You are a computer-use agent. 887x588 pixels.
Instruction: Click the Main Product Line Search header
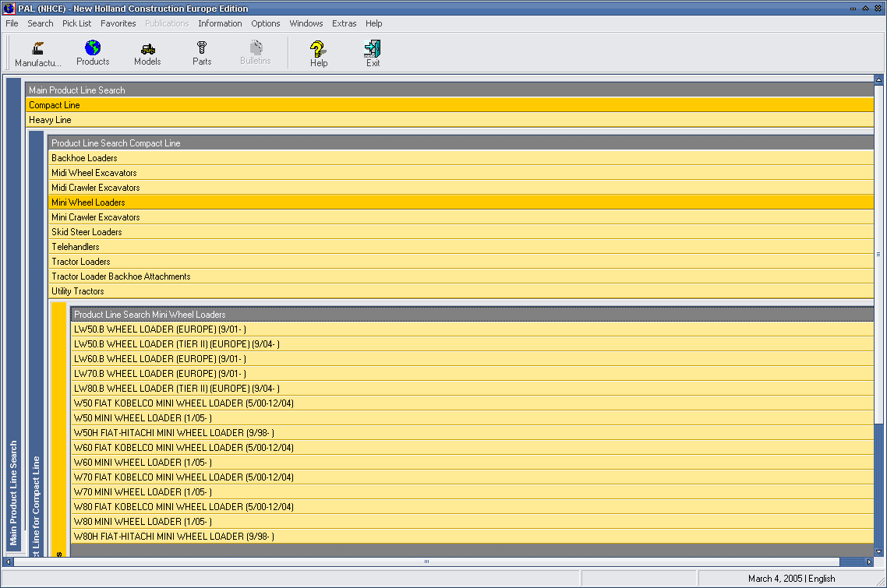(x=450, y=90)
